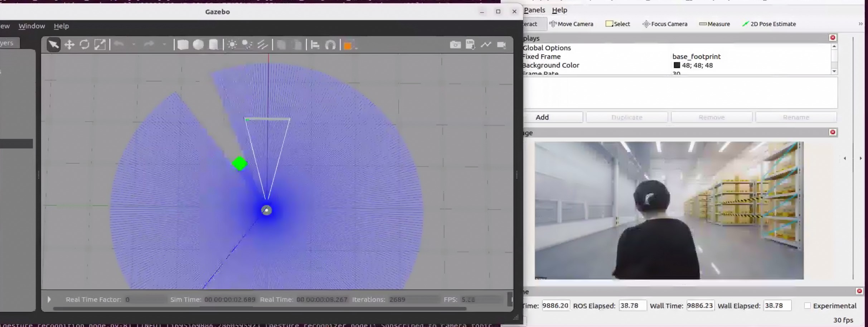Click the Remove button

(712, 117)
